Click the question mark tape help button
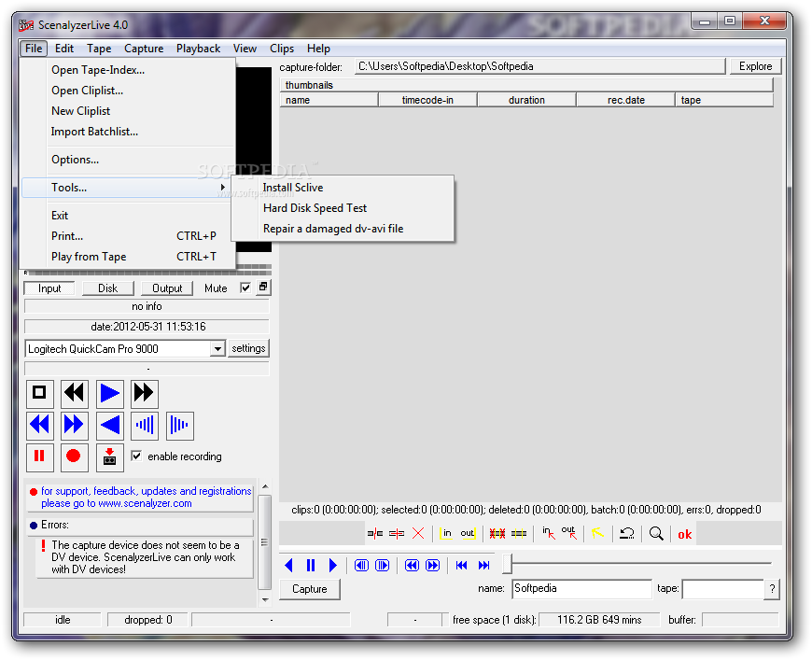 [772, 589]
